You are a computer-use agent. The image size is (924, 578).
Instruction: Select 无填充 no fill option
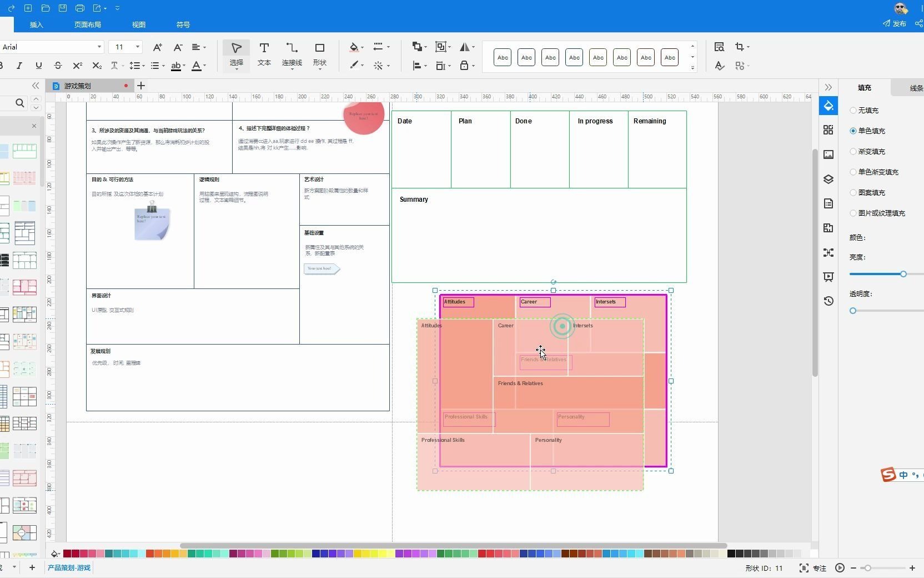[864, 111]
